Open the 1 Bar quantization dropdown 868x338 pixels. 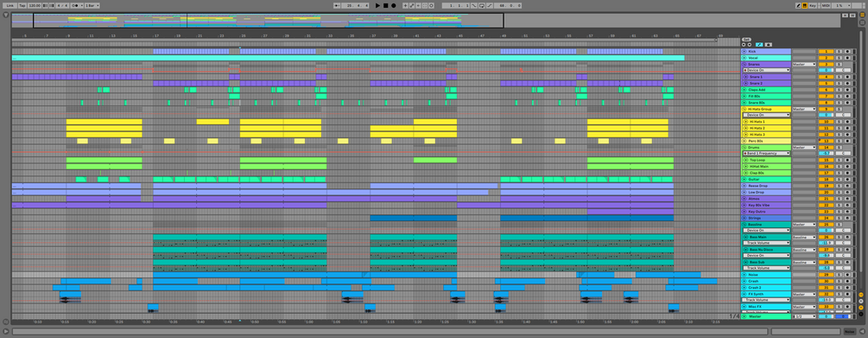pos(92,5)
